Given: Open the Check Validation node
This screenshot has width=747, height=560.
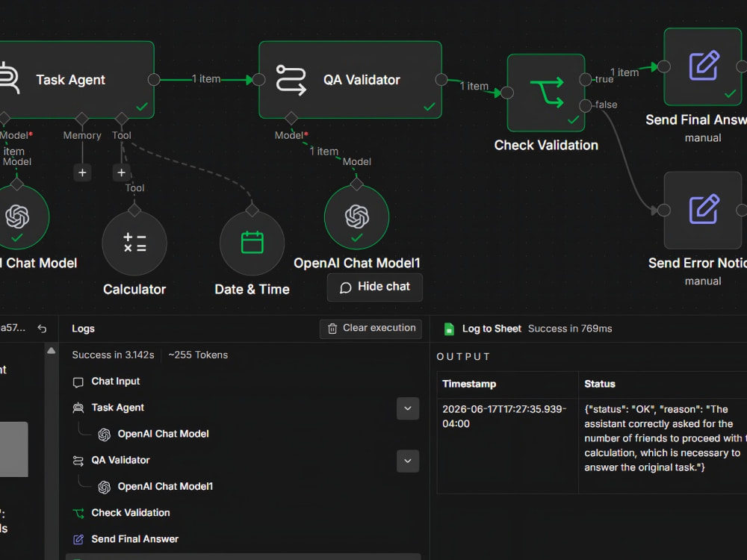Looking at the screenshot, I should (x=546, y=93).
